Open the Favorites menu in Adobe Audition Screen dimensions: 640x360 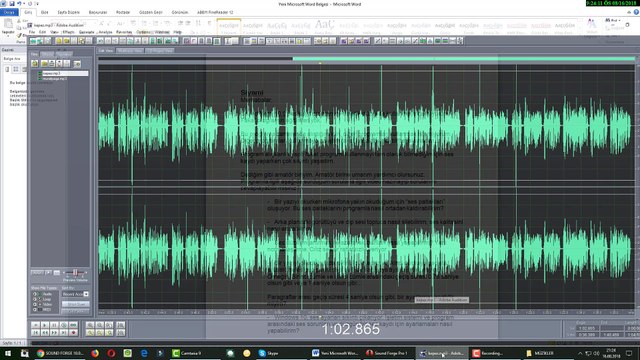(124, 32)
